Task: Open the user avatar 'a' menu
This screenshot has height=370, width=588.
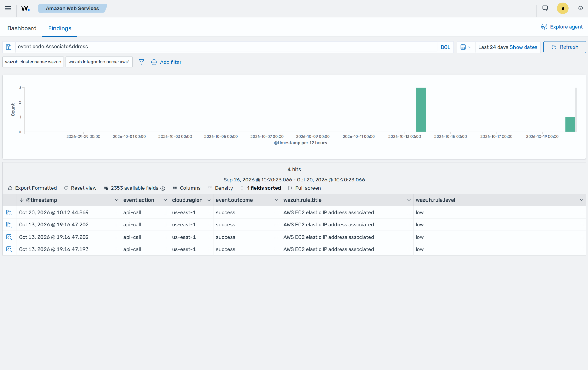Action: pos(562,8)
